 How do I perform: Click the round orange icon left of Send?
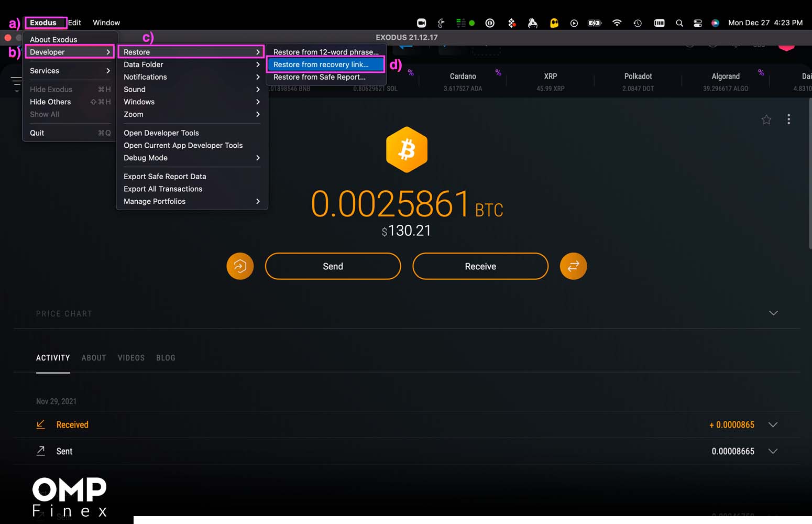click(240, 266)
